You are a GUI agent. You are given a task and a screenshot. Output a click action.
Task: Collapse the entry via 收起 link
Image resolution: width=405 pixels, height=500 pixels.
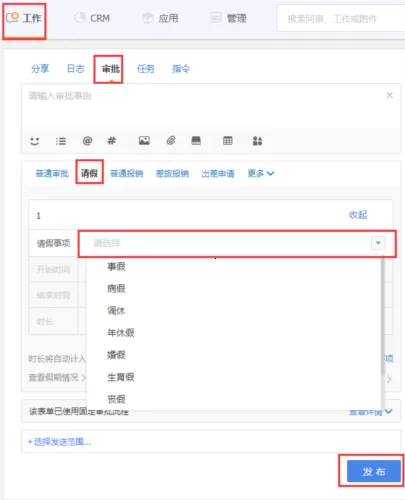pyautogui.click(x=358, y=215)
